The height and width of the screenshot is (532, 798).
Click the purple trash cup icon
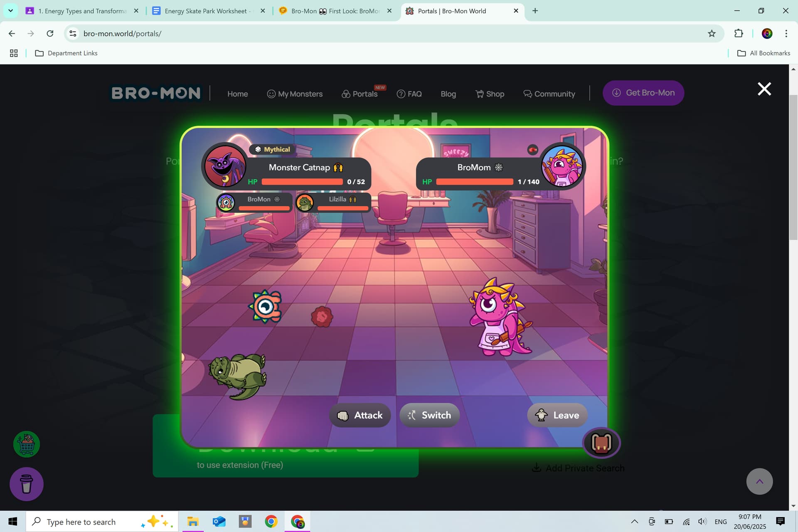(x=27, y=484)
